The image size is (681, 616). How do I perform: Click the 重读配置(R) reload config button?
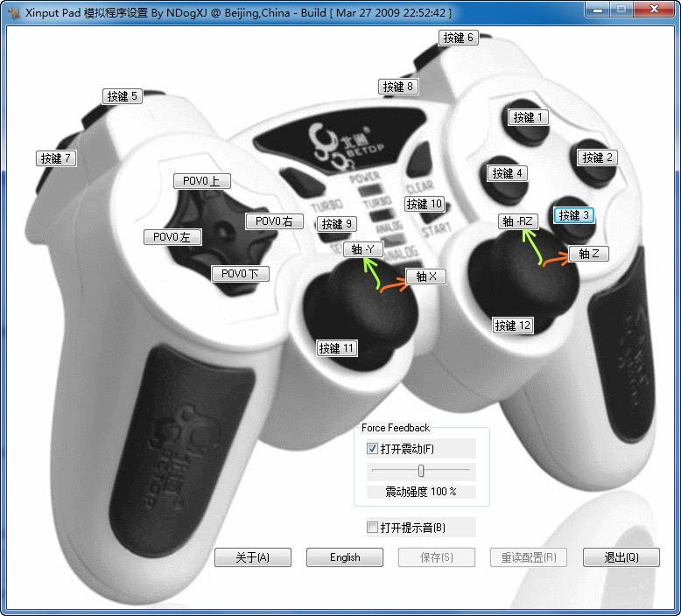[529, 557]
